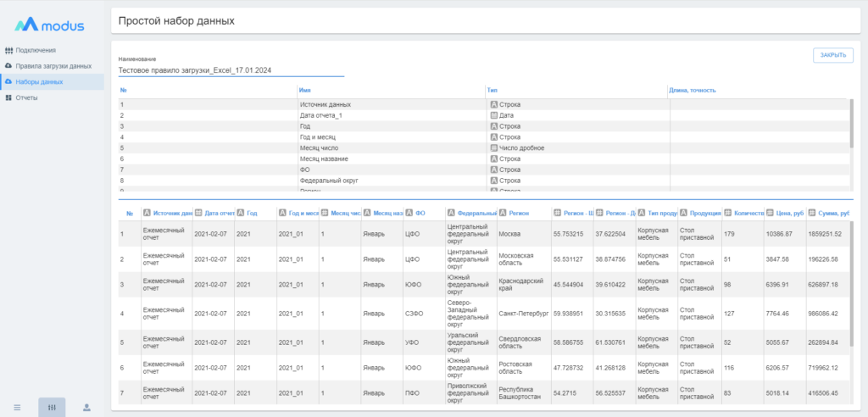Click the icon in Тип продукции column header

641,213
